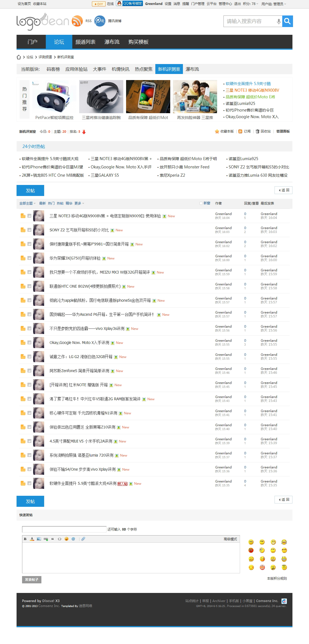Click the search input field
The height and width of the screenshot is (644, 309).
pyautogui.click(x=250, y=21)
